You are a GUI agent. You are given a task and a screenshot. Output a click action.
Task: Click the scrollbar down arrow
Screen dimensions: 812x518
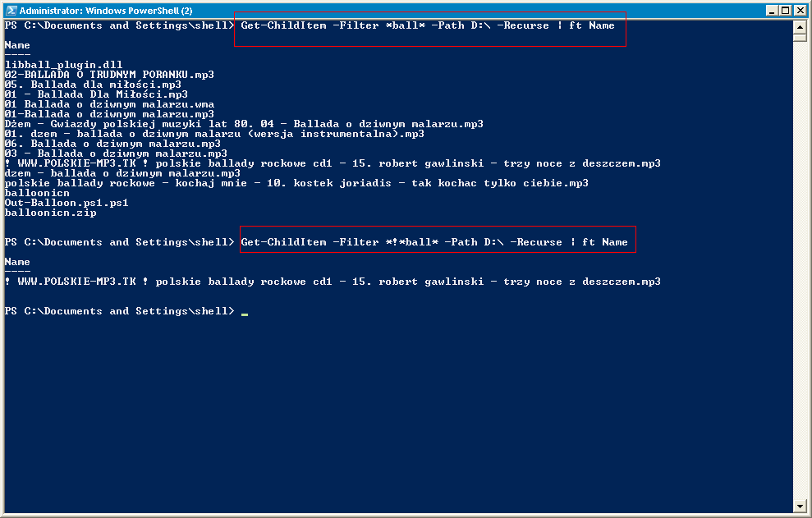pyautogui.click(x=800, y=506)
